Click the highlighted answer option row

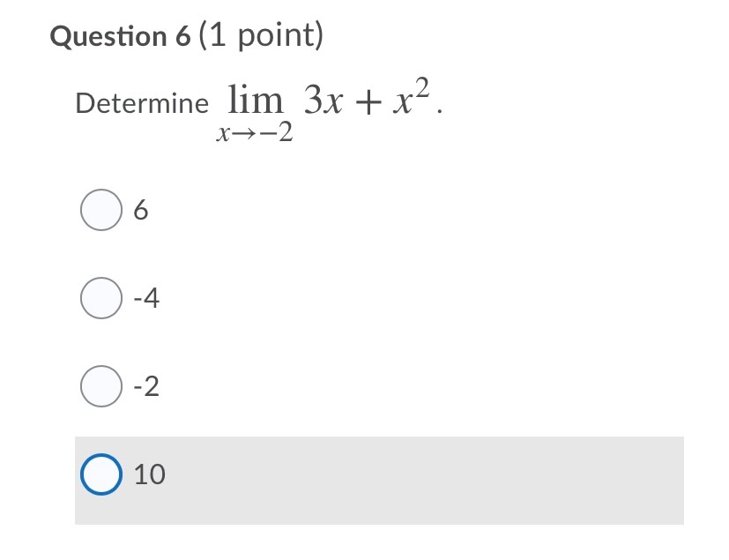click(379, 476)
